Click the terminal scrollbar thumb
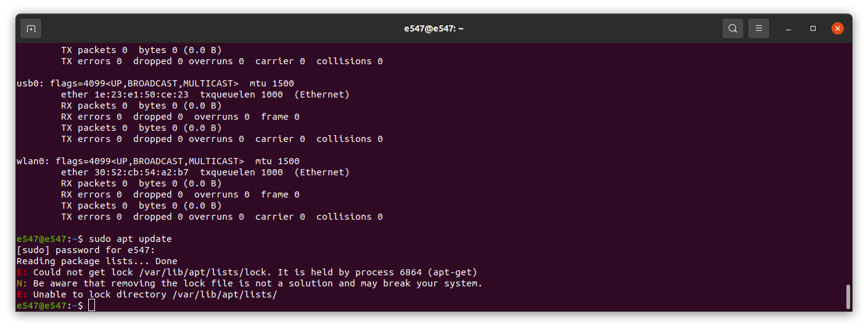The height and width of the screenshot is (329, 868). point(848,296)
